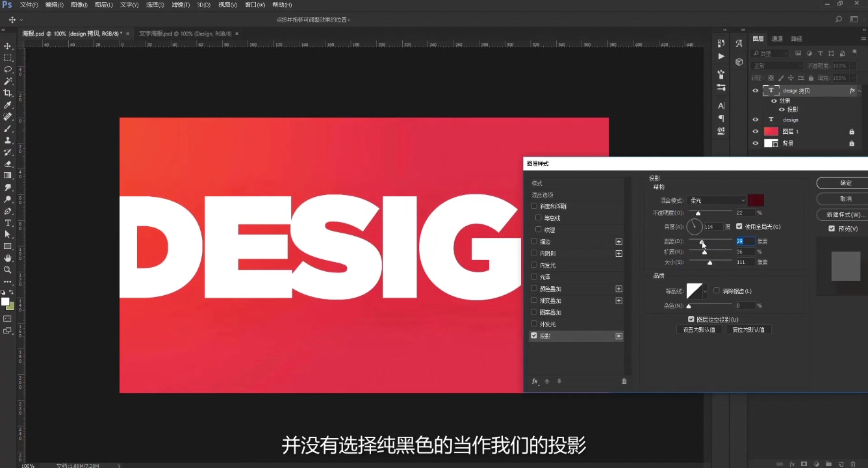Toggle visibility of the 投影 layer effect

pos(782,109)
